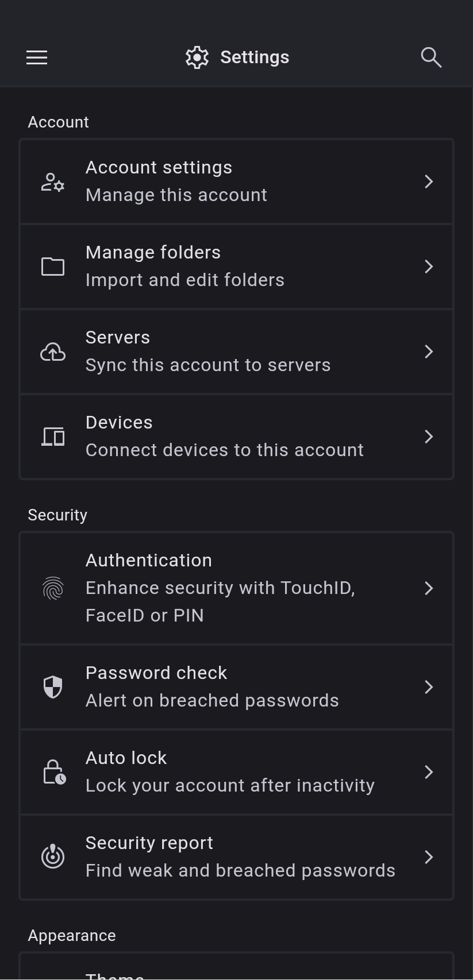Click the Settings gear icon in header
473x980 pixels.
[197, 57]
